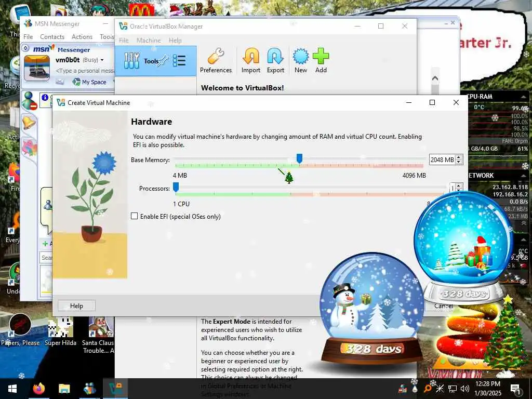Increase Processors count with up arrow

point(459,185)
